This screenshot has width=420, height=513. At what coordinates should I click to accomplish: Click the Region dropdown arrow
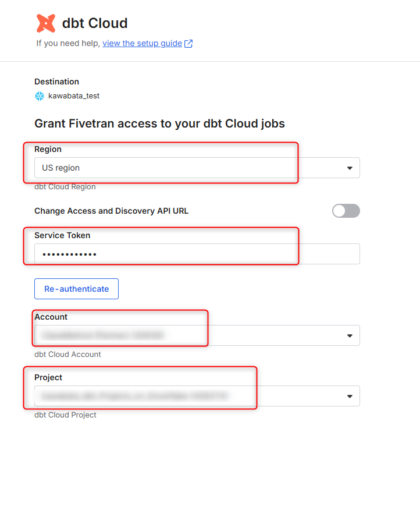(350, 168)
